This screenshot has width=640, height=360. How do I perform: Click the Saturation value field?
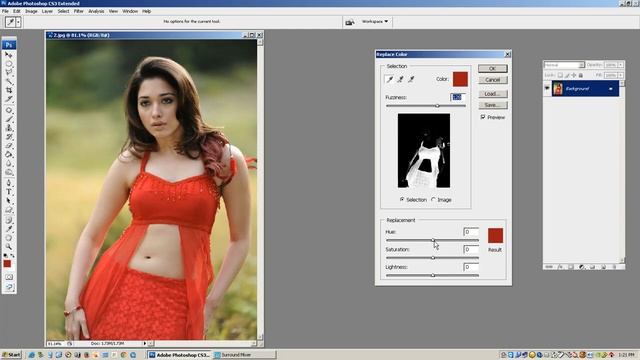[x=471, y=249]
